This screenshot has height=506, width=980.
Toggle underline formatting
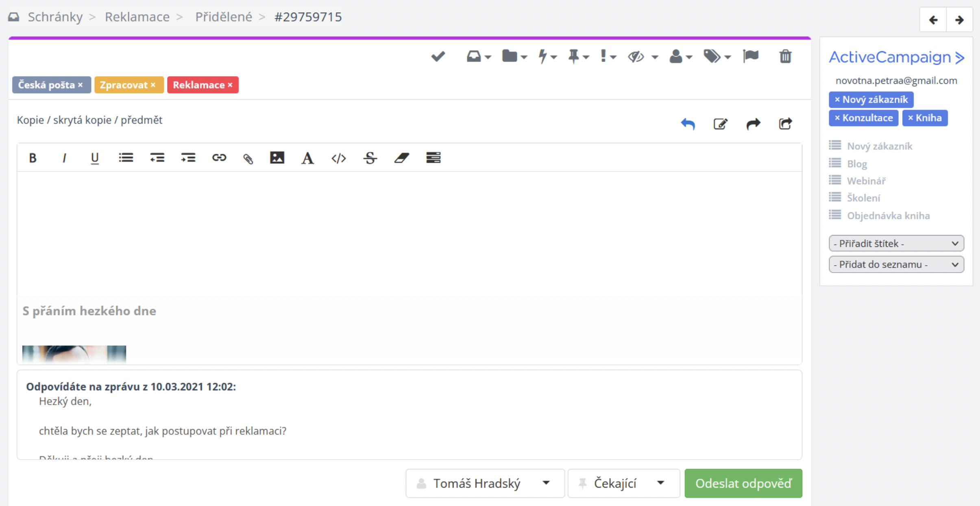[x=95, y=158]
